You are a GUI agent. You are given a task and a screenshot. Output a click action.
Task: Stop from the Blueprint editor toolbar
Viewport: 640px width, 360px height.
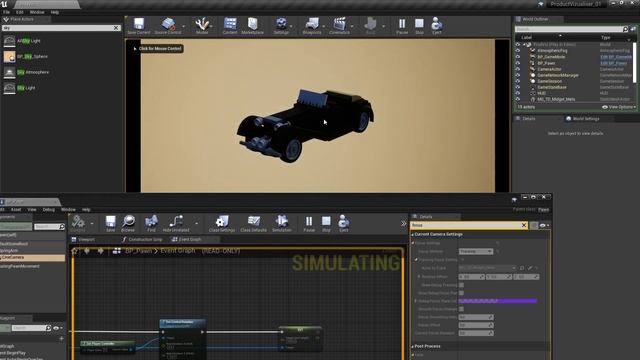point(326,223)
